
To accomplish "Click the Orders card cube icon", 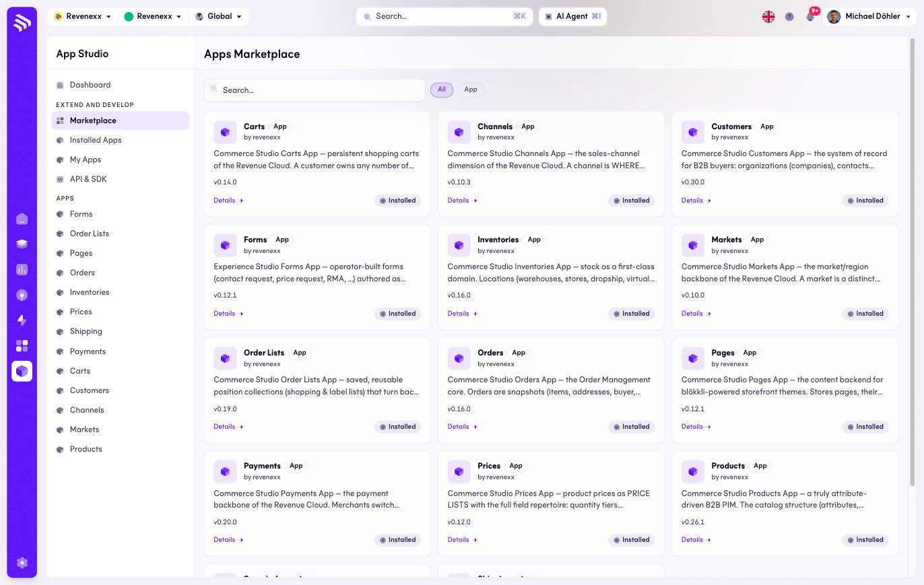I will coord(459,358).
